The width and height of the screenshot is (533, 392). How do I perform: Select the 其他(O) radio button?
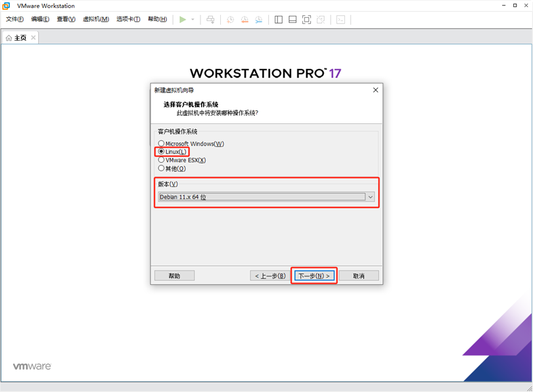pos(161,168)
